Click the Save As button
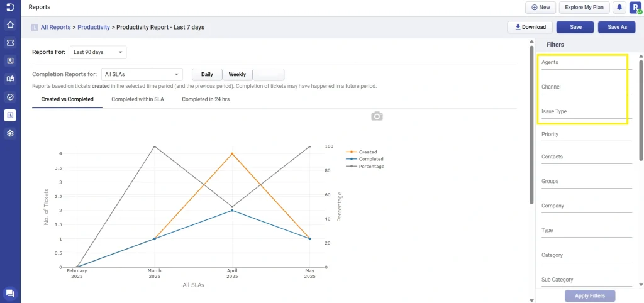 tap(617, 27)
